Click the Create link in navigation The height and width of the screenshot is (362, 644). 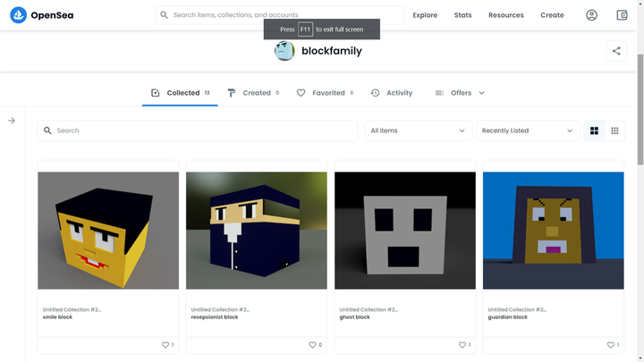coord(552,15)
